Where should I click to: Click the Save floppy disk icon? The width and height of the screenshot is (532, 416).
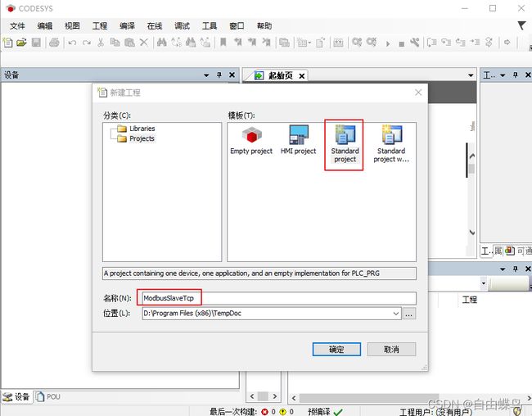tap(36, 43)
